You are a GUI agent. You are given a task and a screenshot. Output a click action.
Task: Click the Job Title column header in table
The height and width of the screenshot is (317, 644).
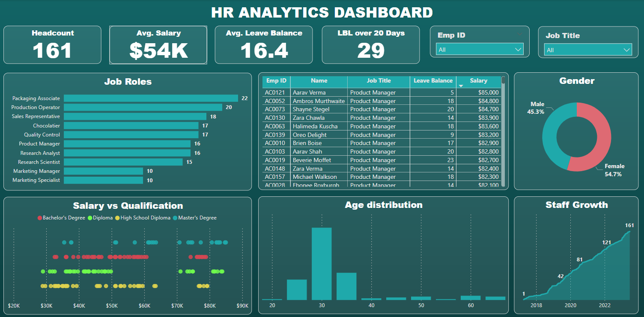pyautogui.click(x=379, y=81)
